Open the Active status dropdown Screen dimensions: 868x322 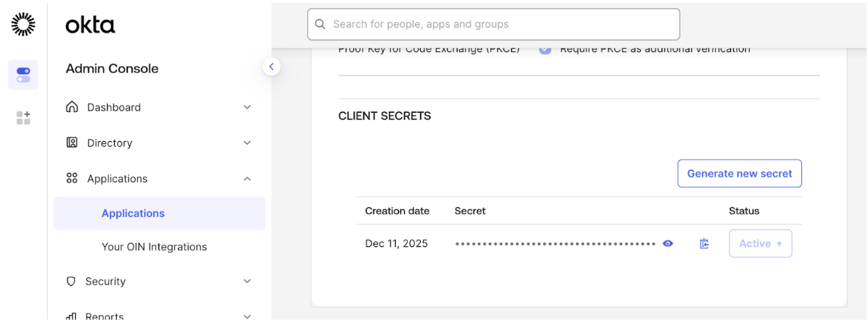pos(760,243)
